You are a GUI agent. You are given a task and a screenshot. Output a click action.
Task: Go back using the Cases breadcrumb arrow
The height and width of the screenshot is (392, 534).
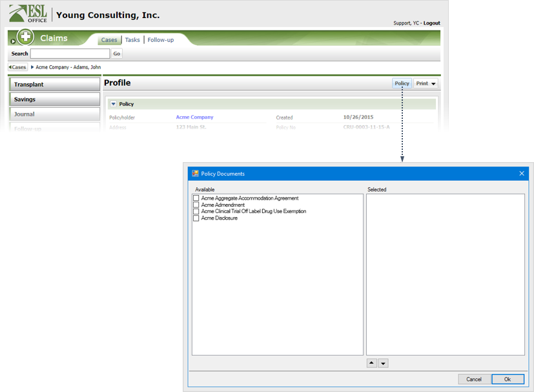[17, 67]
